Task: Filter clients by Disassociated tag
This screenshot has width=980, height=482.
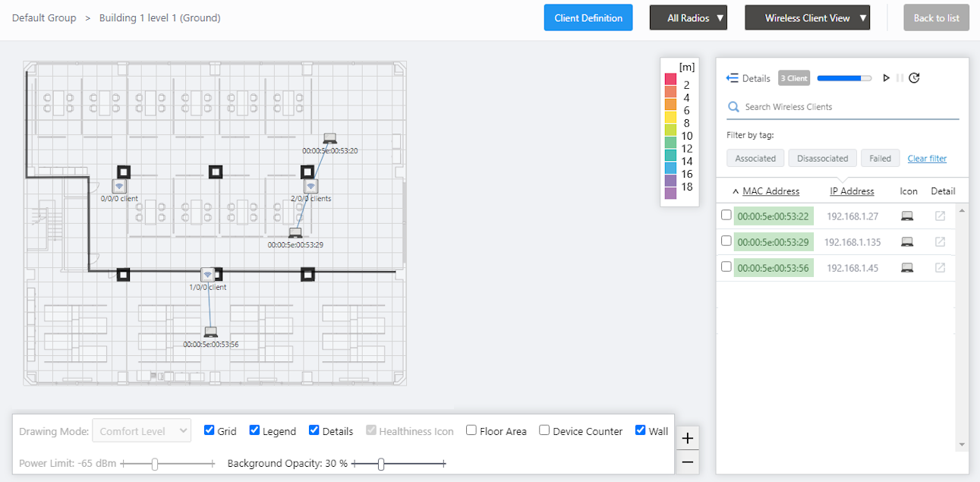Action: [x=822, y=159]
